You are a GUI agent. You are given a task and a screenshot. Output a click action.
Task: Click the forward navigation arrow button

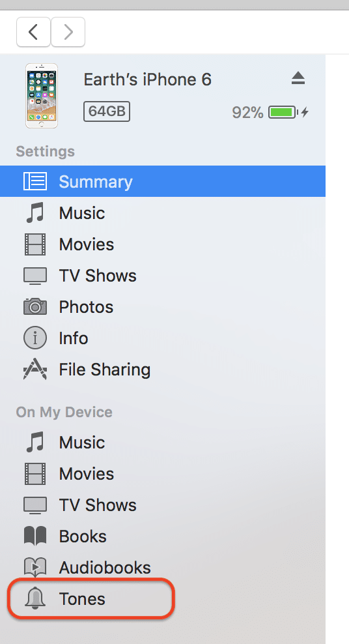68,32
